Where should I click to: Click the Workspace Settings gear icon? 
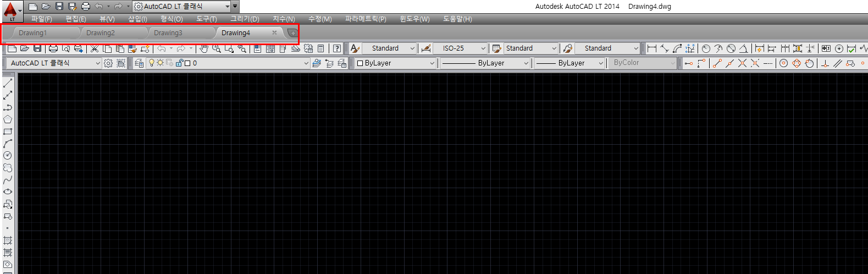coord(108,63)
